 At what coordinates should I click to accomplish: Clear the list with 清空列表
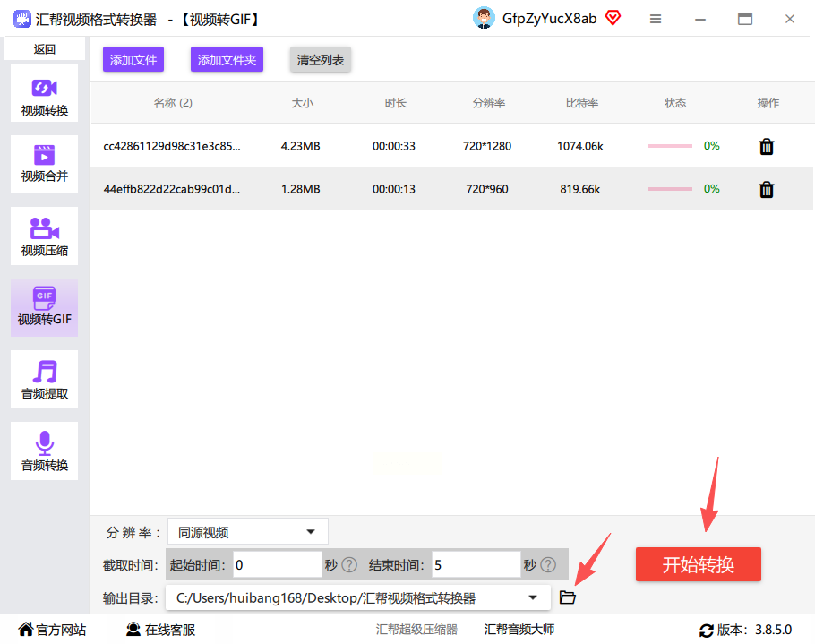(321, 60)
